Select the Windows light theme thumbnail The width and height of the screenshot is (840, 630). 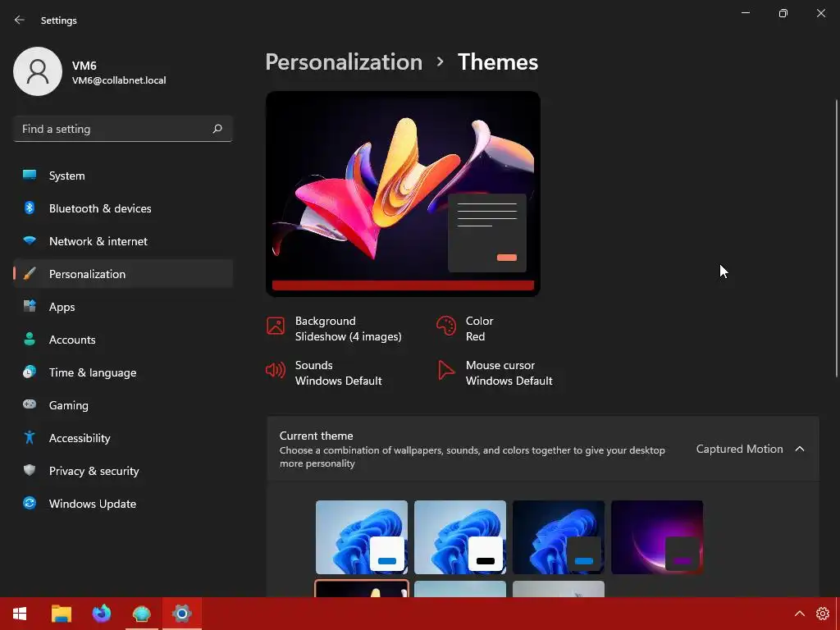pyautogui.click(x=362, y=537)
